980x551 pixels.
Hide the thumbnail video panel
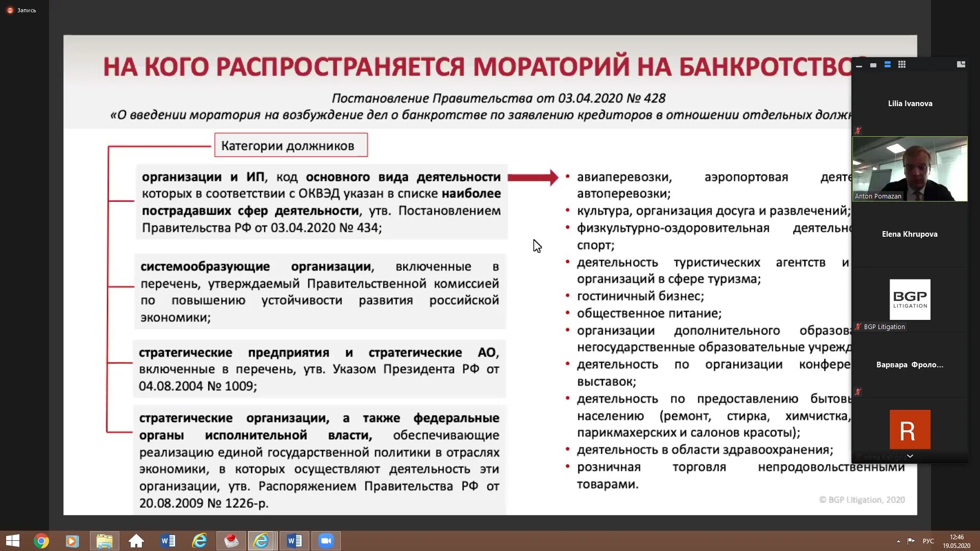click(859, 65)
